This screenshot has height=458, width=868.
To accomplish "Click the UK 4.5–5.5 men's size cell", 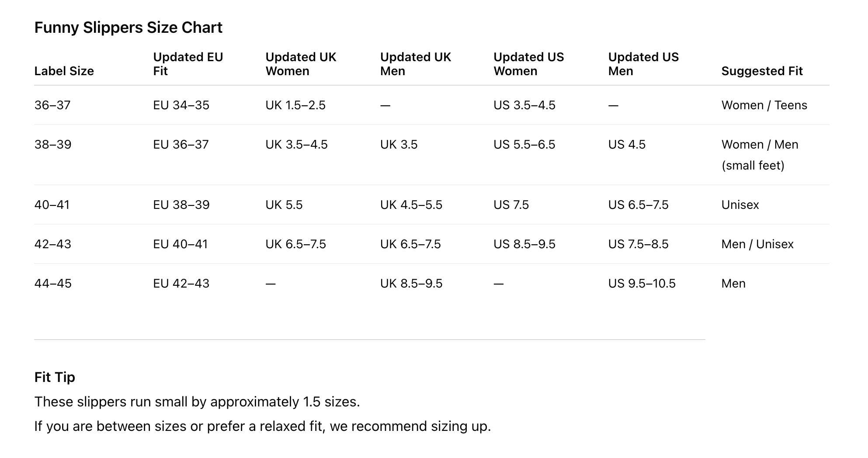I will click(x=411, y=205).
